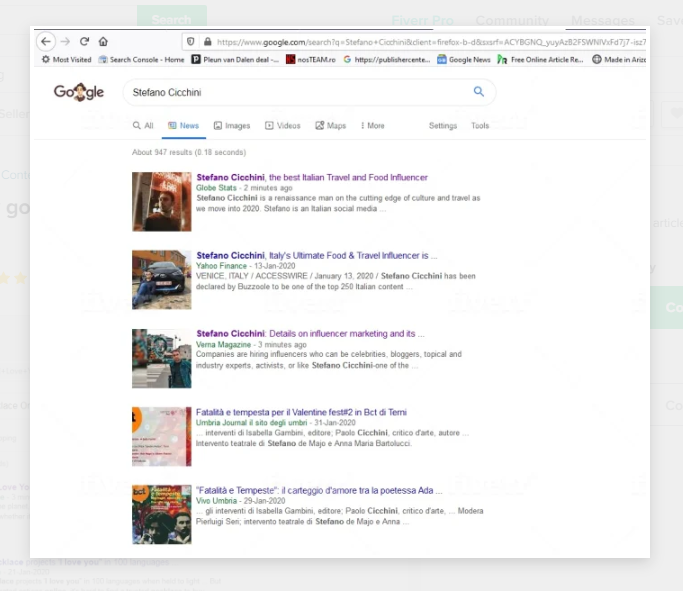The image size is (683, 591).
Task: Switch to the Images search tab
Action: pyautogui.click(x=232, y=126)
